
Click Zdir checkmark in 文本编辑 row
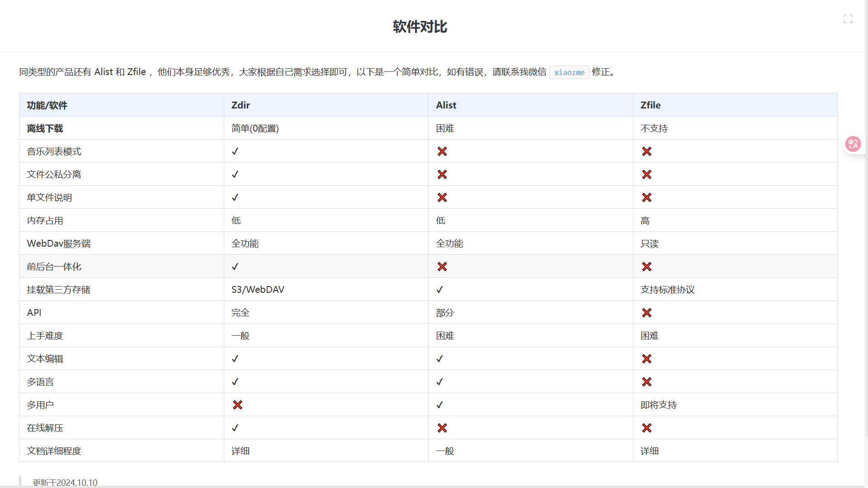click(235, 359)
